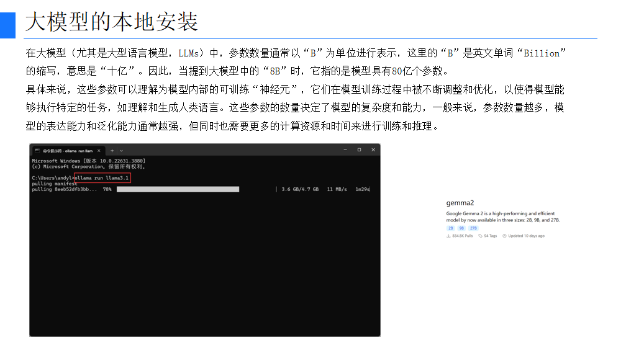
Task: Click the 1m29s remaining time
Action: pyautogui.click(x=362, y=190)
